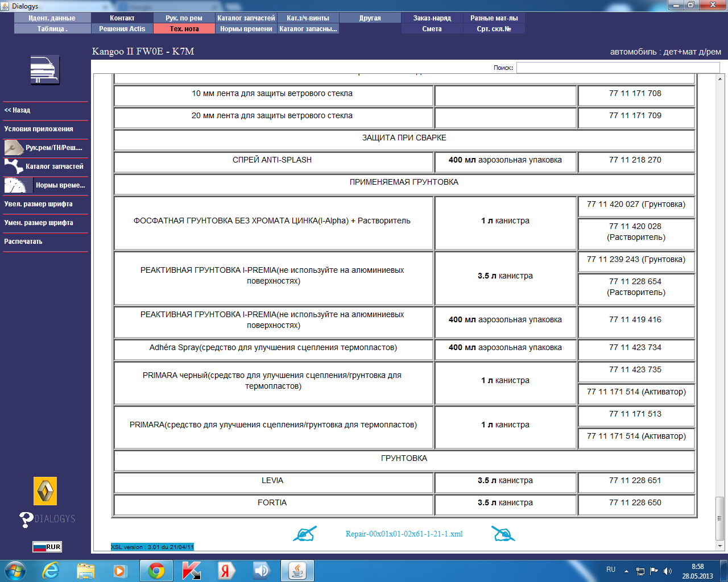Image resolution: width=728 pixels, height=582 pixels.
Task: Open the spare parts catalog sidebar icon
Action: (14, 167)
